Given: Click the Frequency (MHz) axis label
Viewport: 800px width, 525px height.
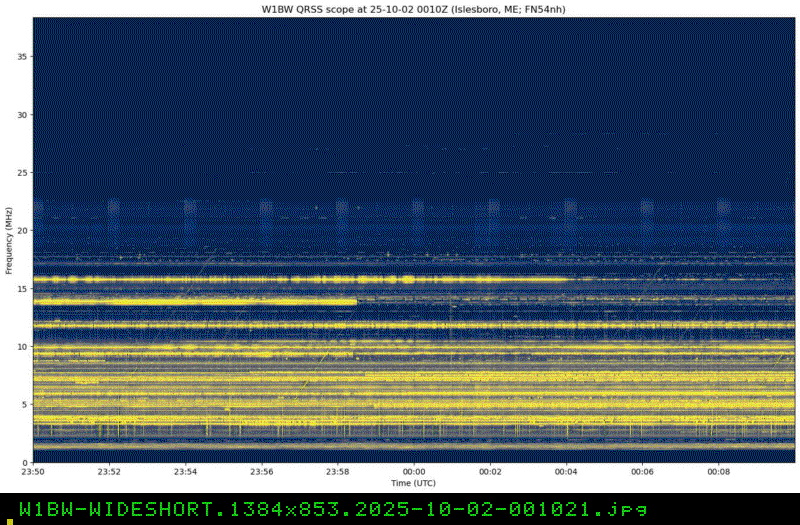Looking at the screenshot, I should (9, 238).
